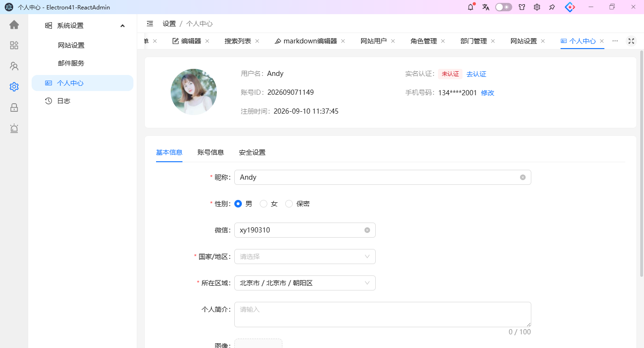Open the 角色管理 tab
The height and width of the screenshot is (348, 644).
pyautogui.click(x=424, y=41)
